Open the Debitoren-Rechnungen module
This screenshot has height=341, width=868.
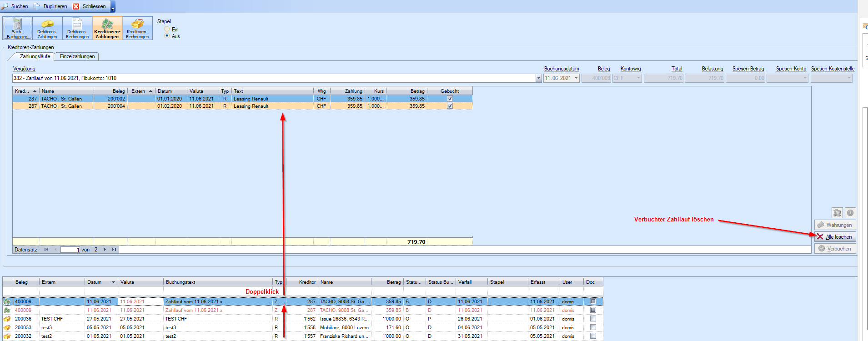77,28
